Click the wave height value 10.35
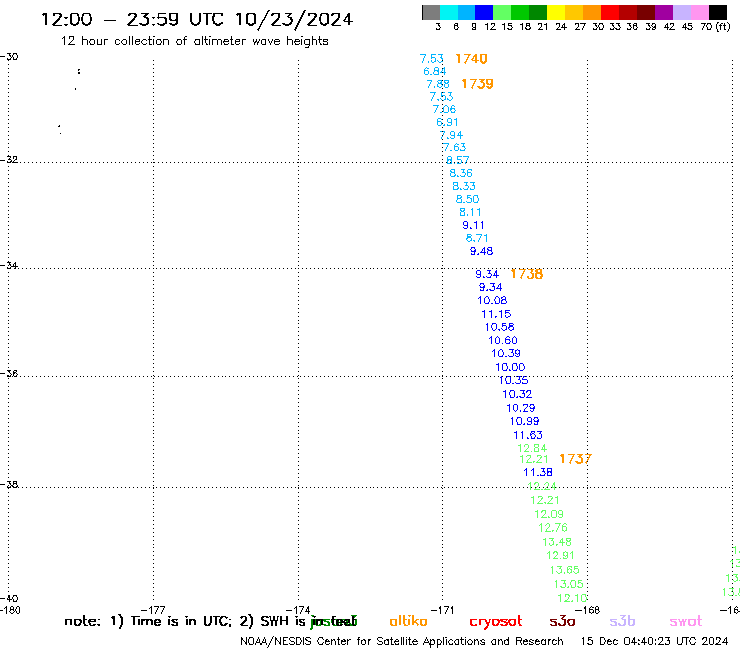 [513, 380]
